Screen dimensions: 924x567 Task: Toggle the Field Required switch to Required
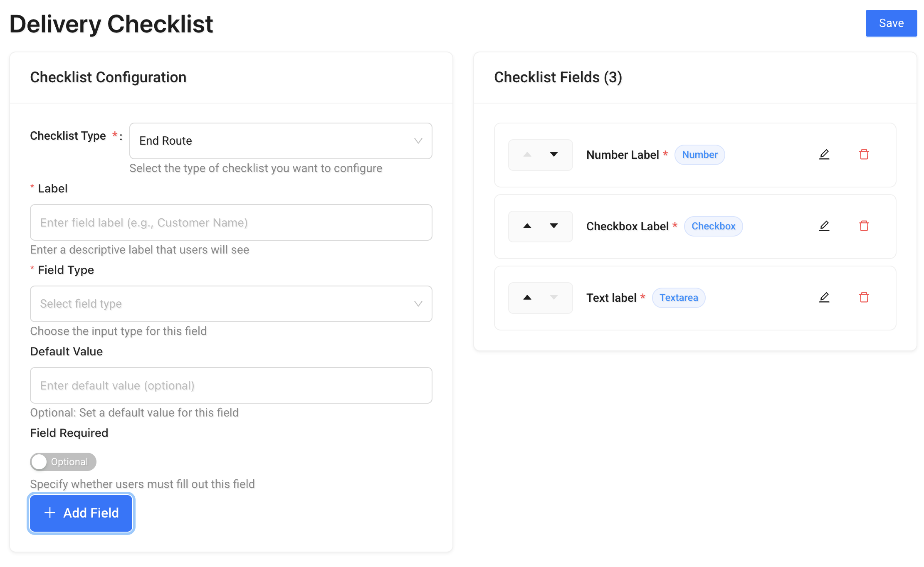click(63, 461)
